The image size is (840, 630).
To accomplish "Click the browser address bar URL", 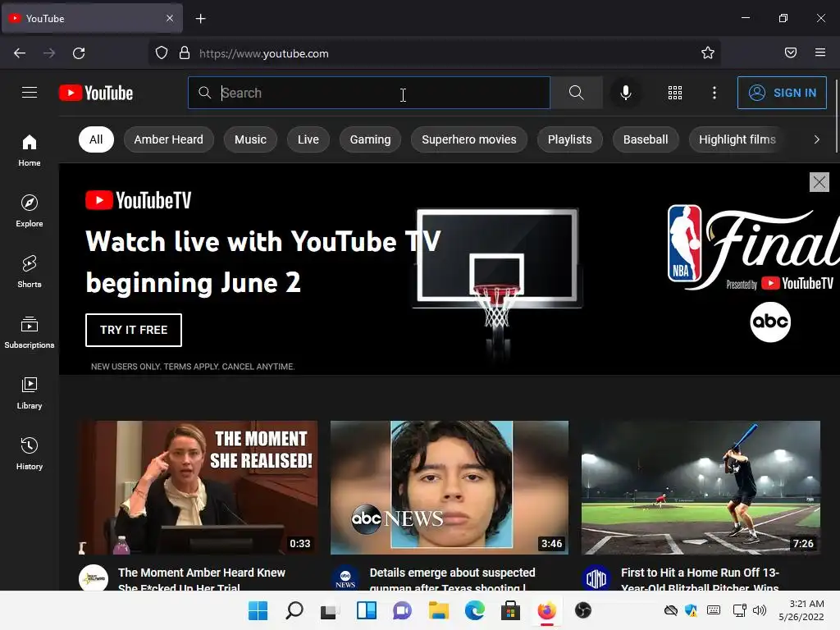I will point(263,53).
